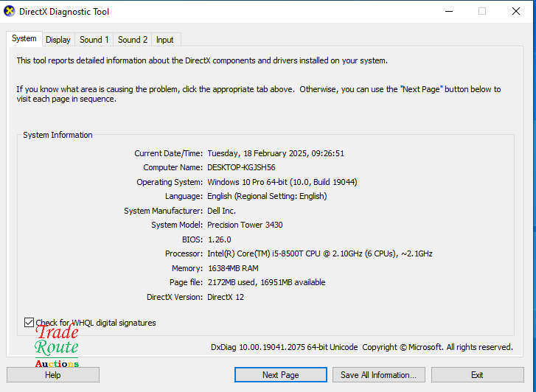
Task: Click the English (Regional Setting: English) value
Action: point(267,196)
